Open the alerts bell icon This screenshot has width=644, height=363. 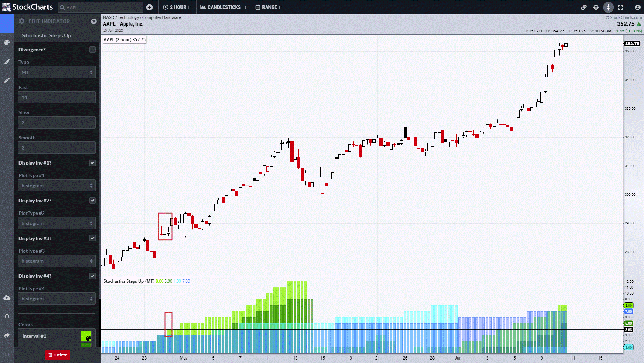[x=7, y=317]
